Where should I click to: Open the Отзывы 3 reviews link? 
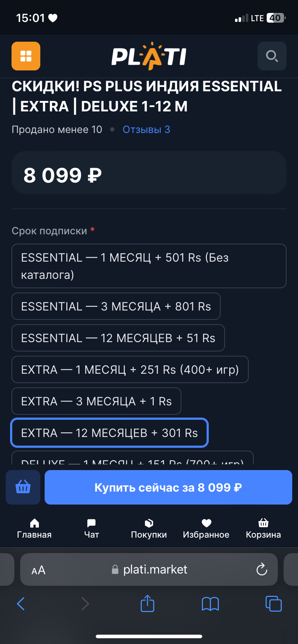(146, 129)
